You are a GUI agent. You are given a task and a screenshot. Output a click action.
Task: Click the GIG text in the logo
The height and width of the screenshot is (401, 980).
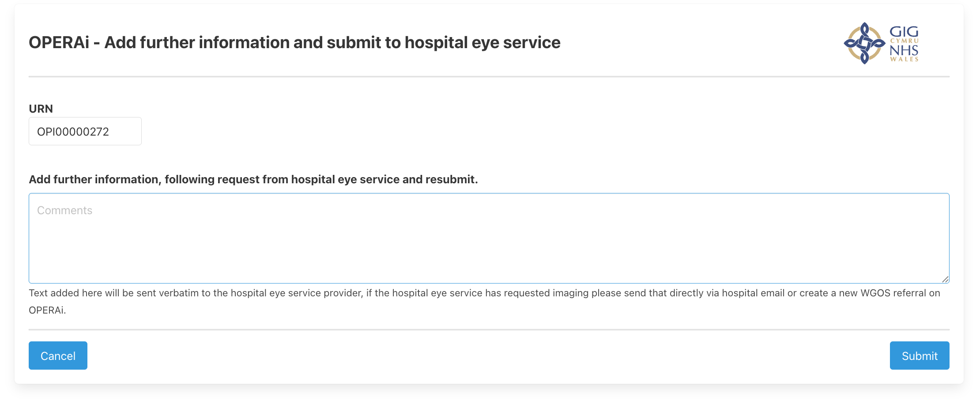904,32
